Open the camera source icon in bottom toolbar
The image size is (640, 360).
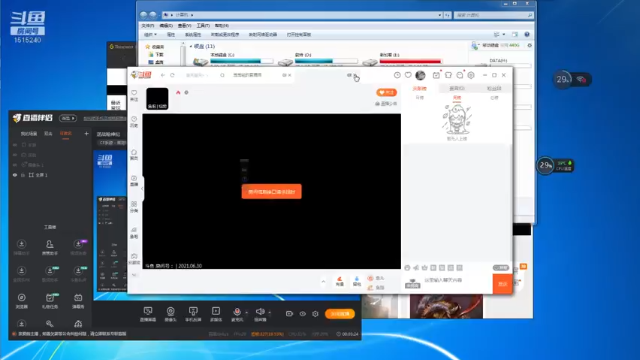click(170, 311)
